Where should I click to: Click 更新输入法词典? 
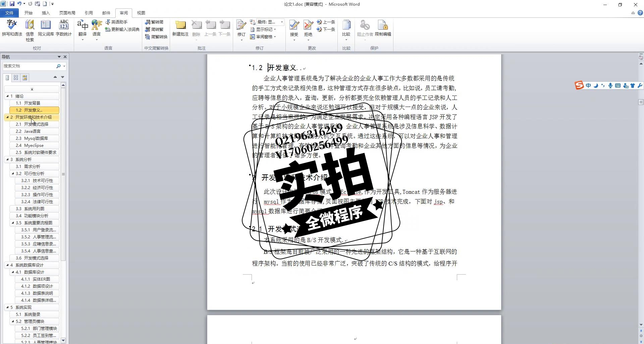[122, 30]
